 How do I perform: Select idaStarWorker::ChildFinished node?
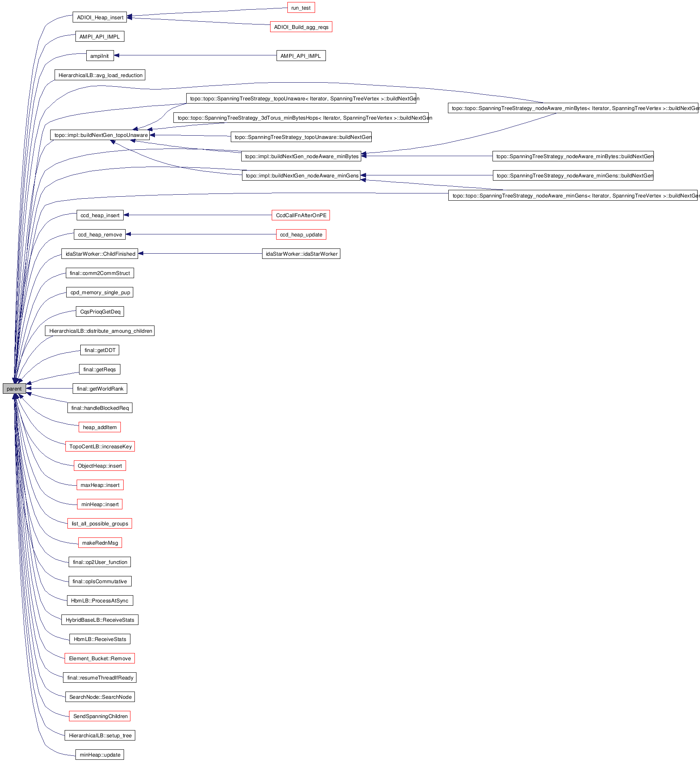pos(100,254)
